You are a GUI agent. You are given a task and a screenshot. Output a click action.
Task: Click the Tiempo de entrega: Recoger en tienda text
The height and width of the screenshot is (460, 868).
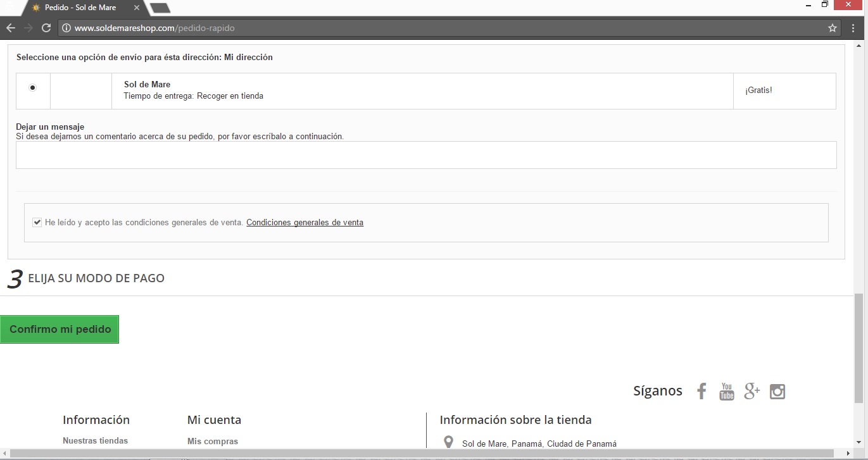(193, 96)
